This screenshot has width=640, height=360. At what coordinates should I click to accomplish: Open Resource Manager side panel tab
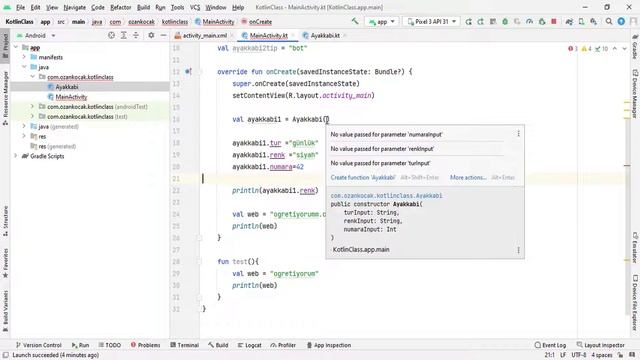(5, 98)
